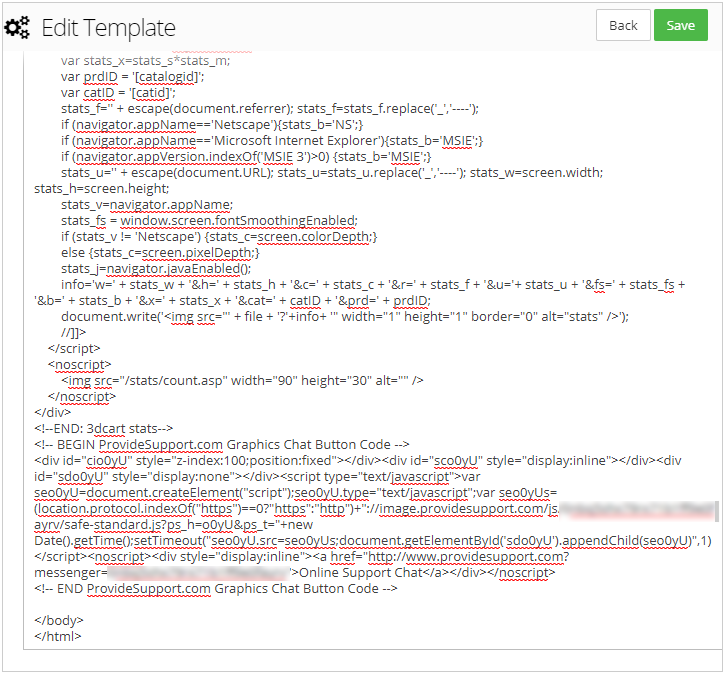Click the "if (stats_v != 'Netscape')" line
Screen dimensions: 725x675
click(x=219, y=237)
